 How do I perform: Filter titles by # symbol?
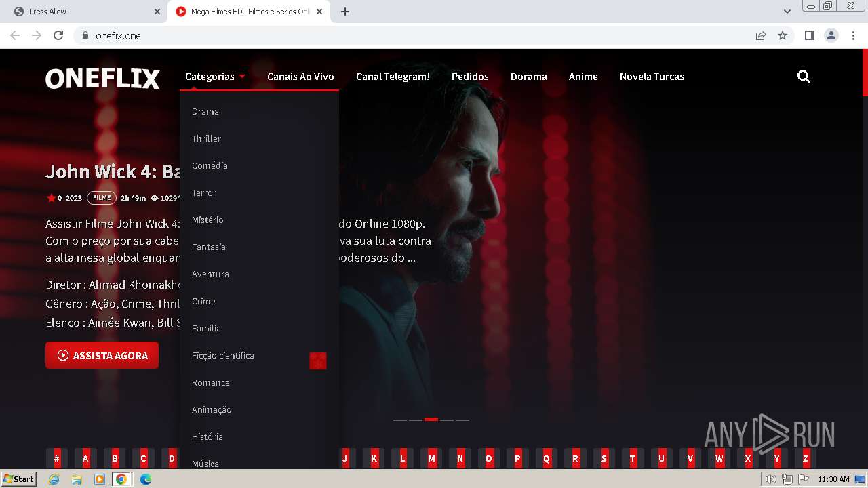[57, 459]
